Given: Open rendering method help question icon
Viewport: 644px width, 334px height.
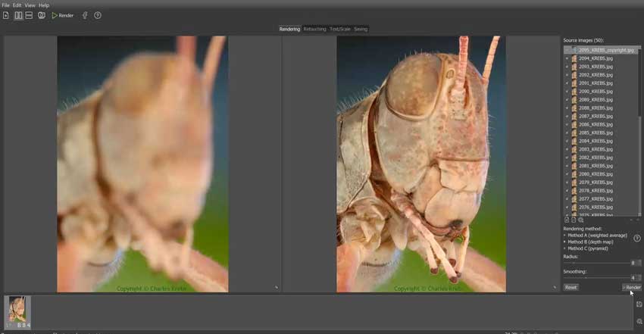Looking at the screenshot, I should tap(637, 239).
